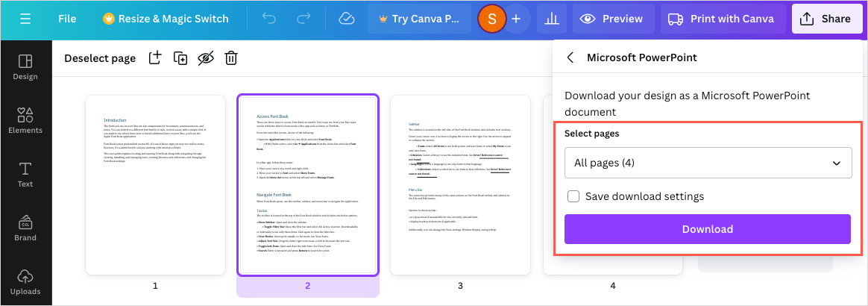
Task: Select page 1 Introduction thumbnail
Action: point(156,185)
